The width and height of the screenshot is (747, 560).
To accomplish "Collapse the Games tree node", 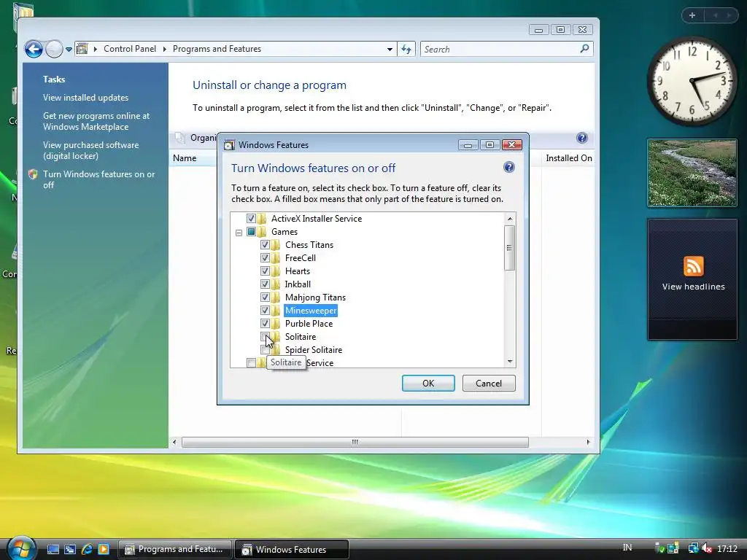I will tap(239, 233).
